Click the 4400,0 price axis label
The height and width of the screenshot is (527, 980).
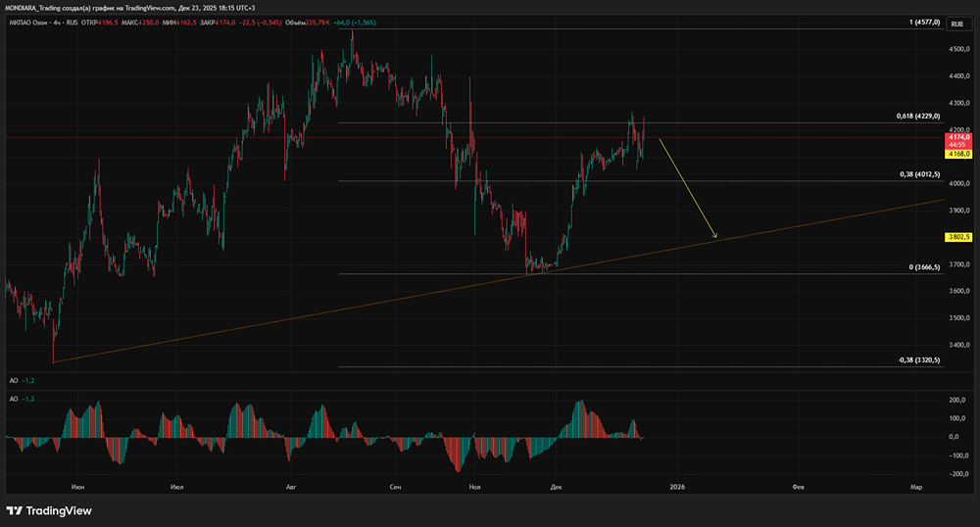(x=958, y=76)
